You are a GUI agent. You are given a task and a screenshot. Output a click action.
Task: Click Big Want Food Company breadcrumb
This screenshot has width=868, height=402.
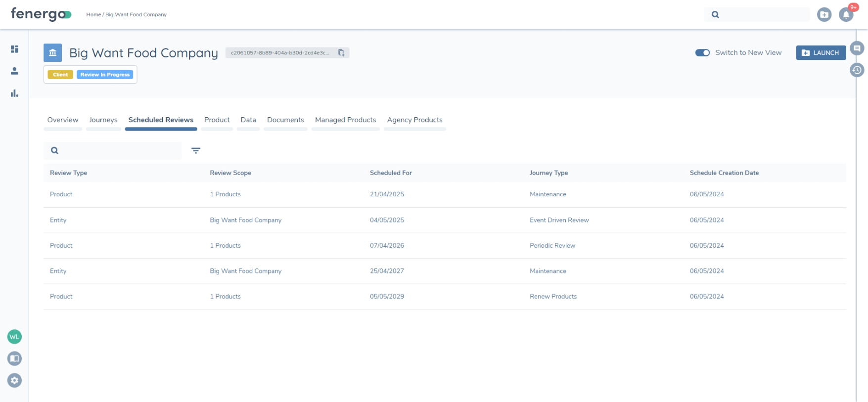coord(136,14)
